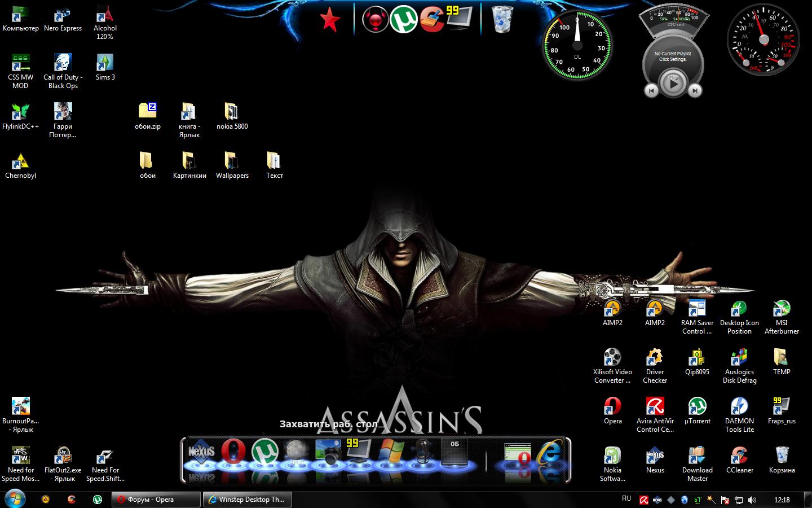Go to previous track in player widget

[x=651, y=90]
